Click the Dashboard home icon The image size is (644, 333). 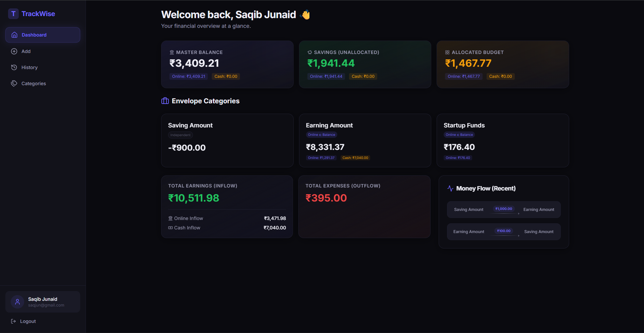point(14,35)
